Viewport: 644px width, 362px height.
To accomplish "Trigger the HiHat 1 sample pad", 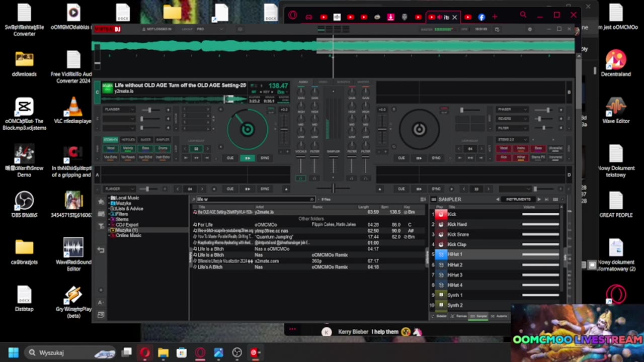I will point(441,254).
